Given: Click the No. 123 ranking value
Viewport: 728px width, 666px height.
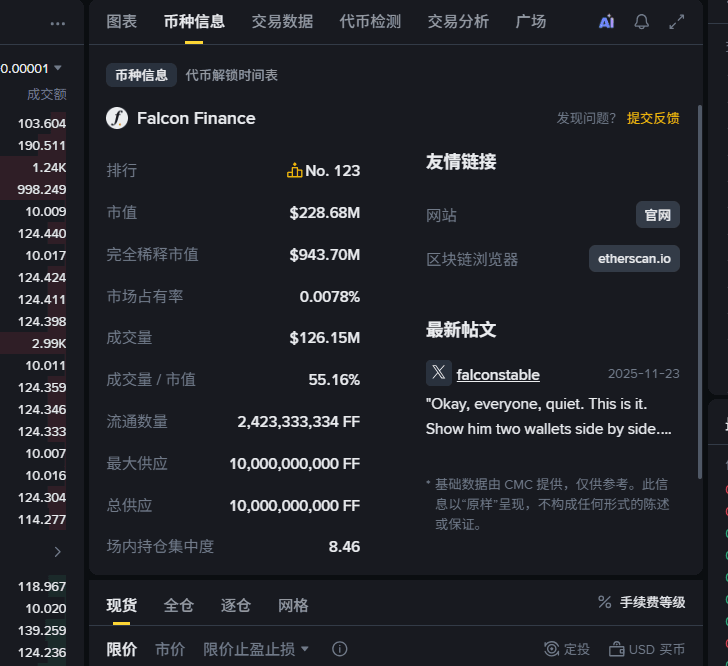Looking at the screenshot, I should coord(332,170).
